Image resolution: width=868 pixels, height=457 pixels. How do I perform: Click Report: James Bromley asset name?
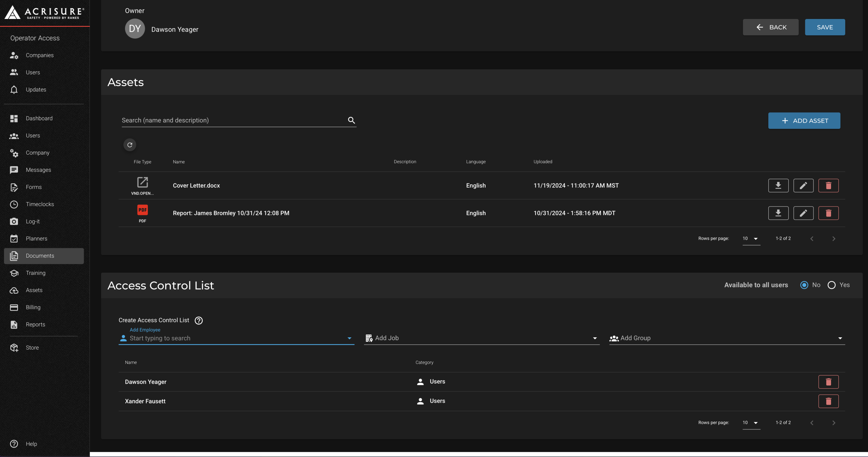click(x=231, y=213)
